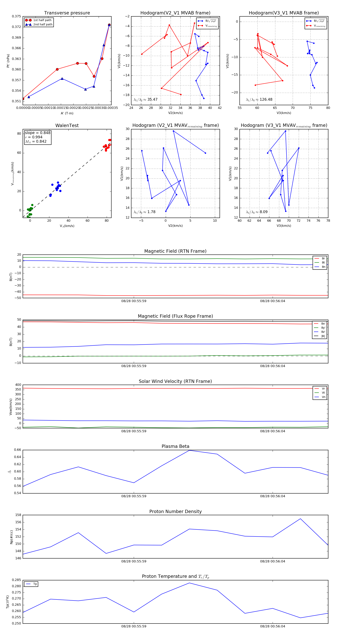The width and height of the screenshot is (351, 644).
Task: Click the "WalenTest" plot title
Action: point(67,125)
